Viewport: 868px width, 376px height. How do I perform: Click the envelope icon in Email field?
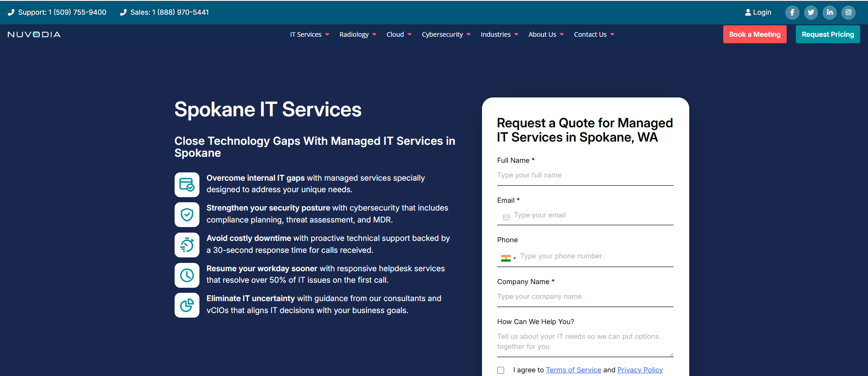[x=506, y=217]
